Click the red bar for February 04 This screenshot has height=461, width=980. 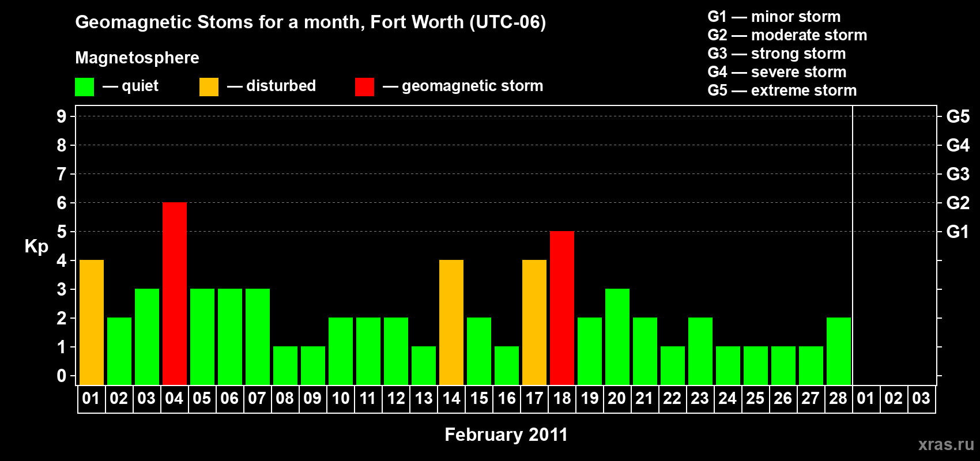(x=175, y=294)
